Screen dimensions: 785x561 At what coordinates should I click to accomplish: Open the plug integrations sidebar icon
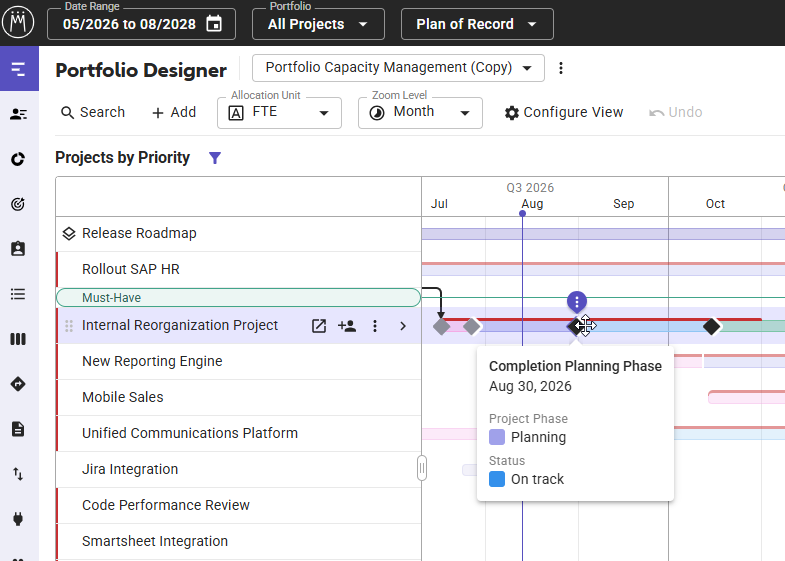tap(18, 518)
